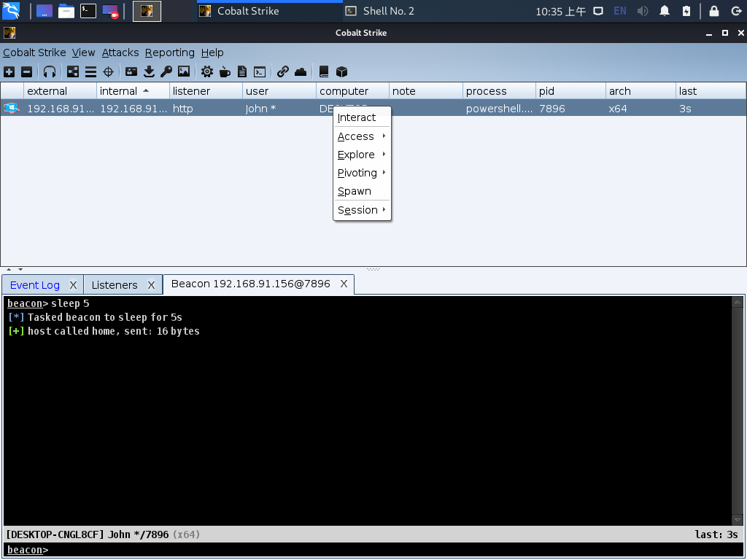
Task: Open web drive-by options (chain link icon)
Action: tap(283, 71)
